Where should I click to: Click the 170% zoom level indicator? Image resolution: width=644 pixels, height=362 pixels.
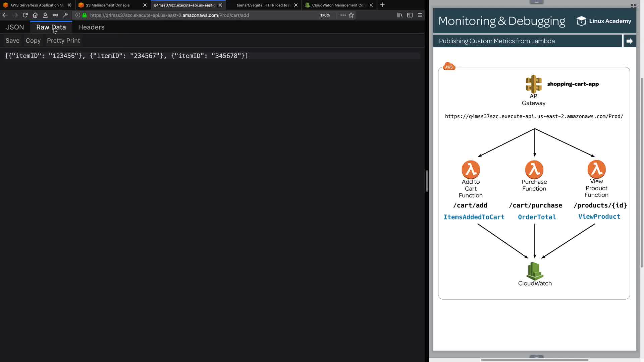click(x=325, y=15)
